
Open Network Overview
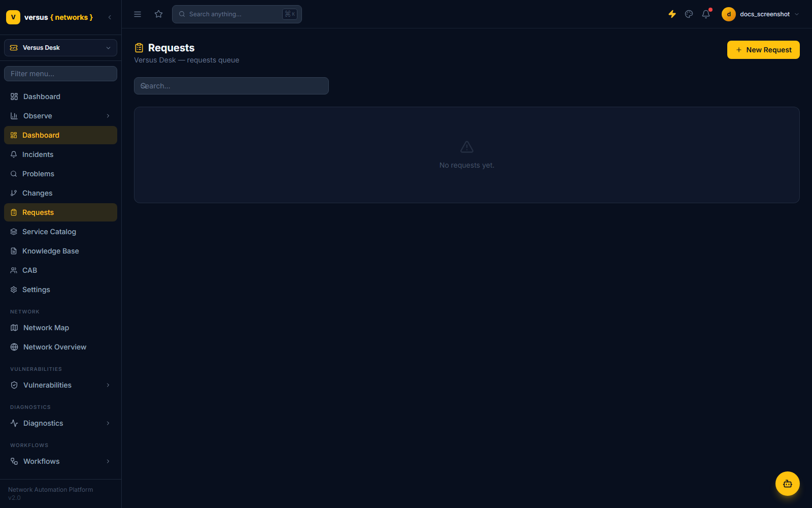(x=60, y=347)
